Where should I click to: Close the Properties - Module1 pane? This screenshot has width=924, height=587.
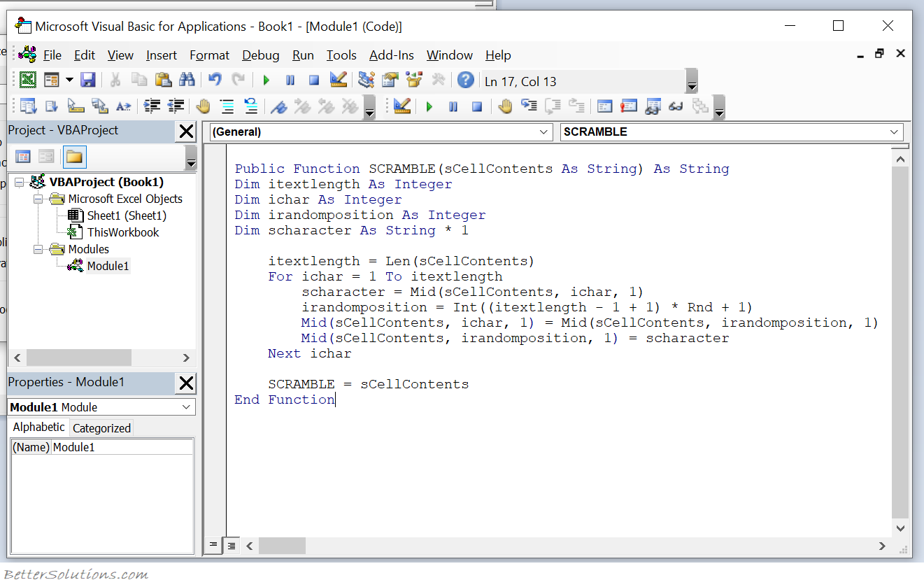(187, 383)
